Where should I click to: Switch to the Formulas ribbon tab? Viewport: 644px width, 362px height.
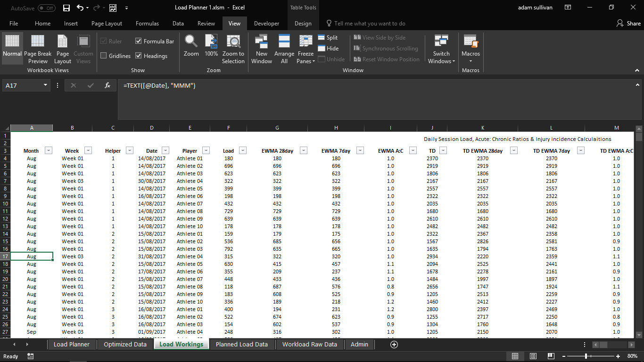pos(147,23)
